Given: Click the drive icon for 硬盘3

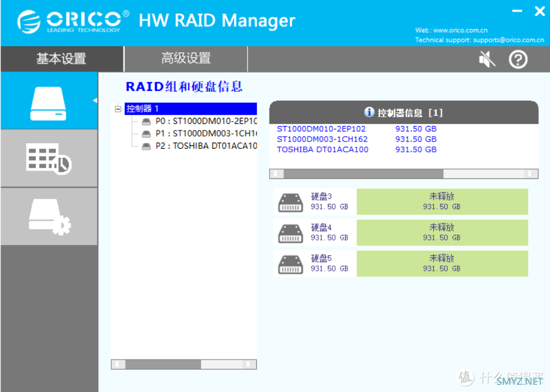Looking at the screenshot, I should click(290, 203).
